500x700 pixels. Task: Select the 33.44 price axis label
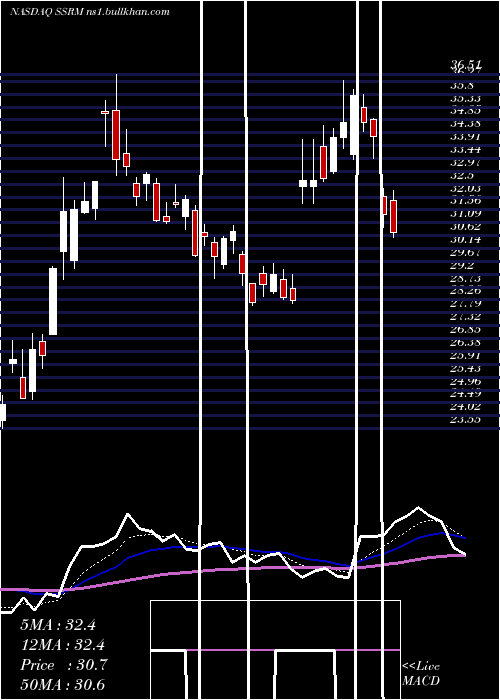465,150
